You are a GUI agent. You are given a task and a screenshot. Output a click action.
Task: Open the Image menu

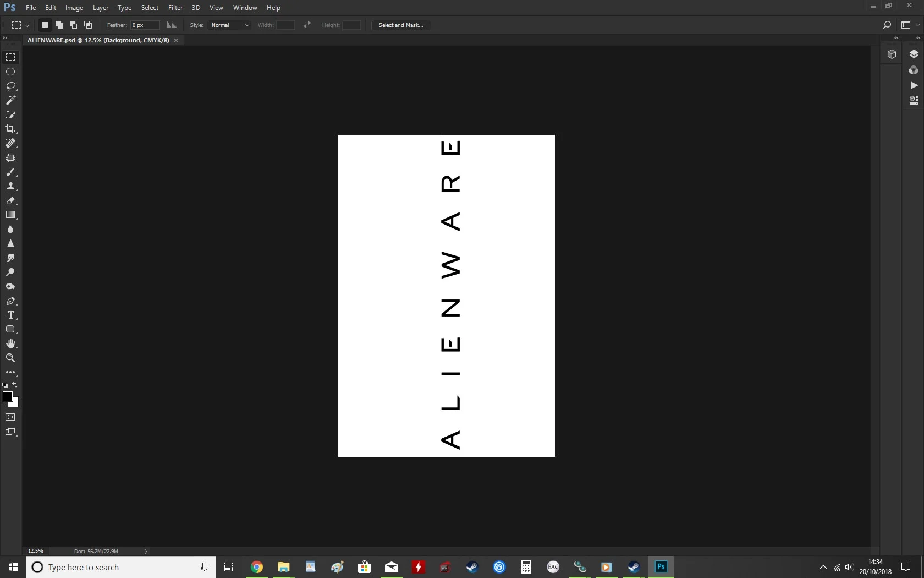click(x=74, y=8)
